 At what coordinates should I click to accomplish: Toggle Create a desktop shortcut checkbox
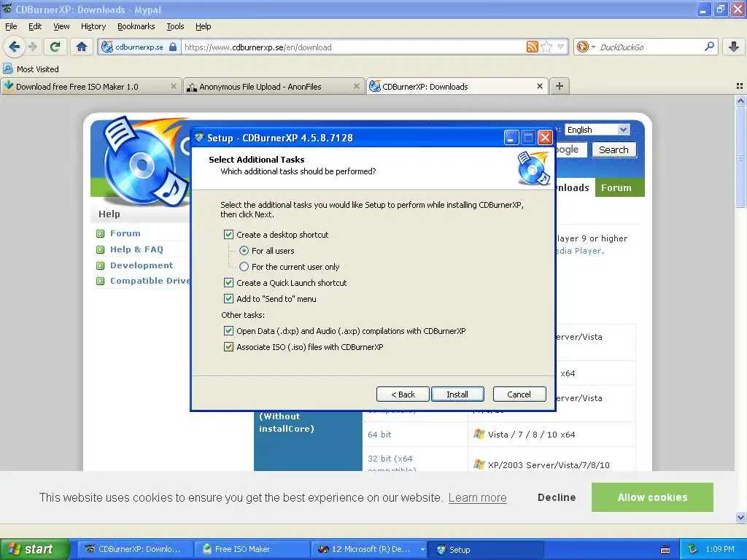click(228, 234)
